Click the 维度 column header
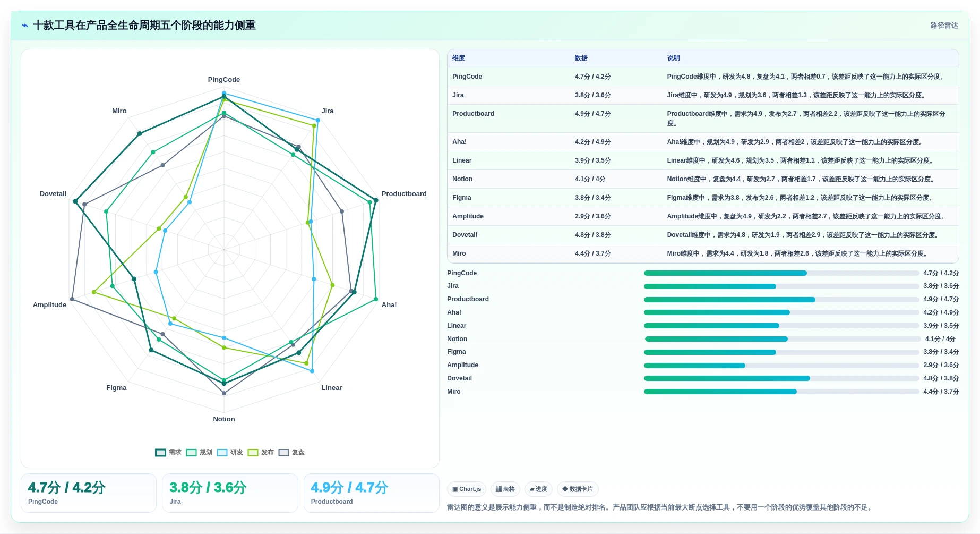The image size is (980, 534). tap(459, 58)
